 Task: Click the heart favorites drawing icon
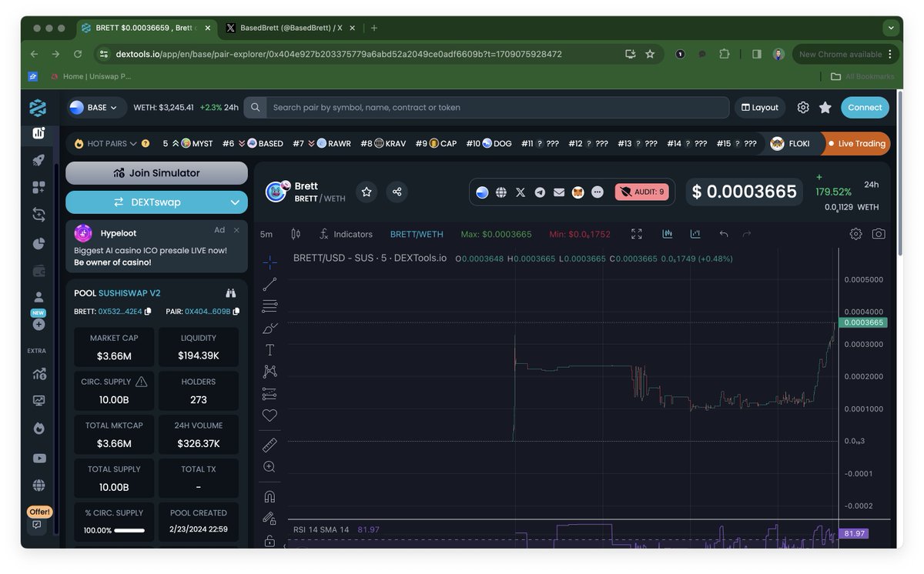269,415
